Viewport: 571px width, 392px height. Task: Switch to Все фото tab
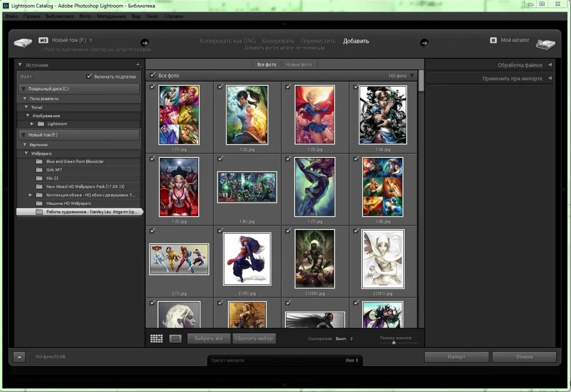(x=267, y=64)
